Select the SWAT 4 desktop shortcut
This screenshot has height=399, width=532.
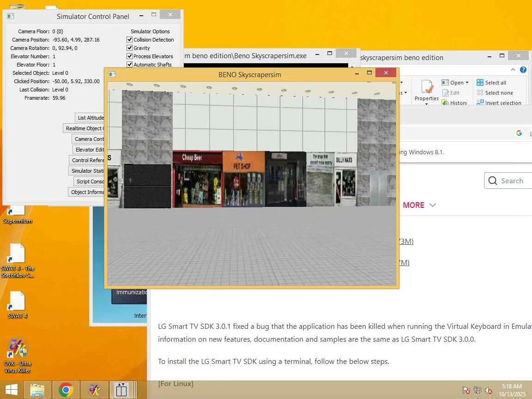coord(17,305)
